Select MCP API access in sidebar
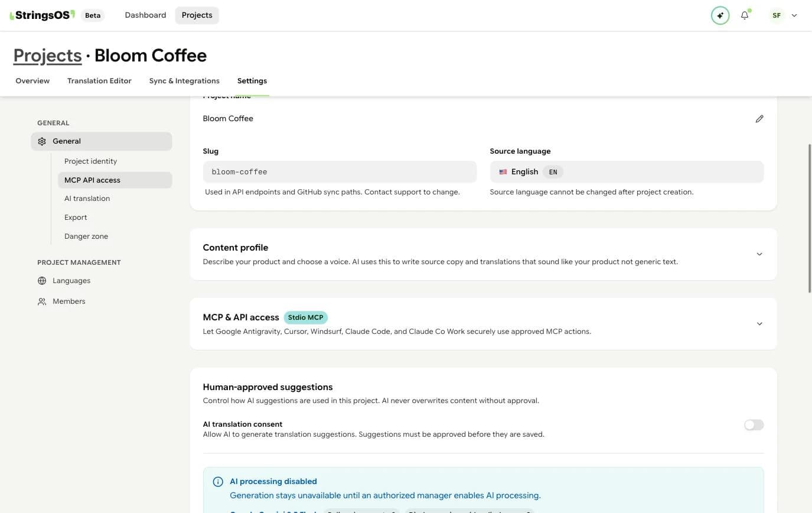This screenshot has width=812, height=513. point(115,180)
